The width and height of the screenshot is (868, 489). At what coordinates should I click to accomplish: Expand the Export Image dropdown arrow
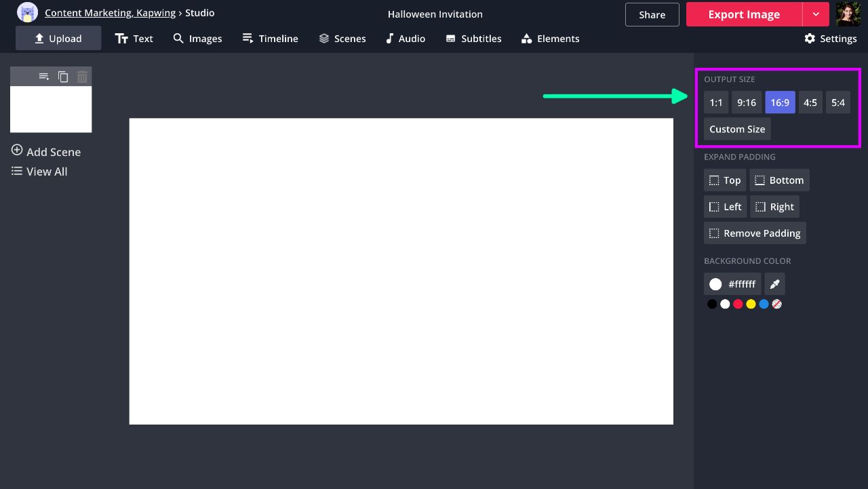pos(816,14)
